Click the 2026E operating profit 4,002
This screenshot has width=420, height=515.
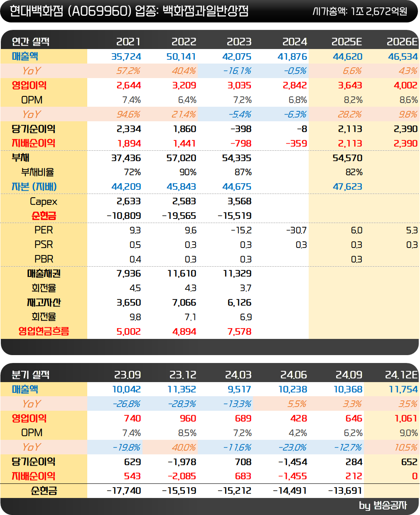click(x=405, y=86)
